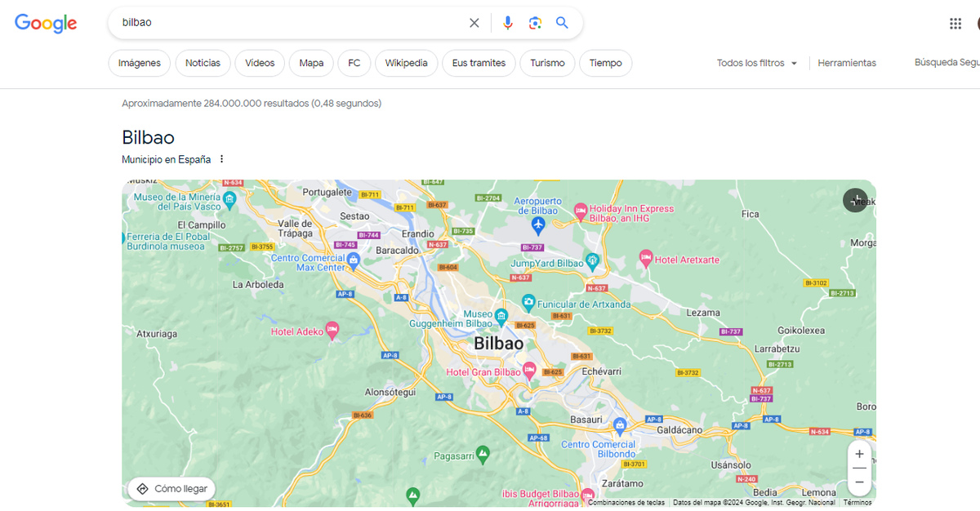Submit search with magnifying glass icon
The width and height of the screenshot is (980, 511).
[562, 23]
